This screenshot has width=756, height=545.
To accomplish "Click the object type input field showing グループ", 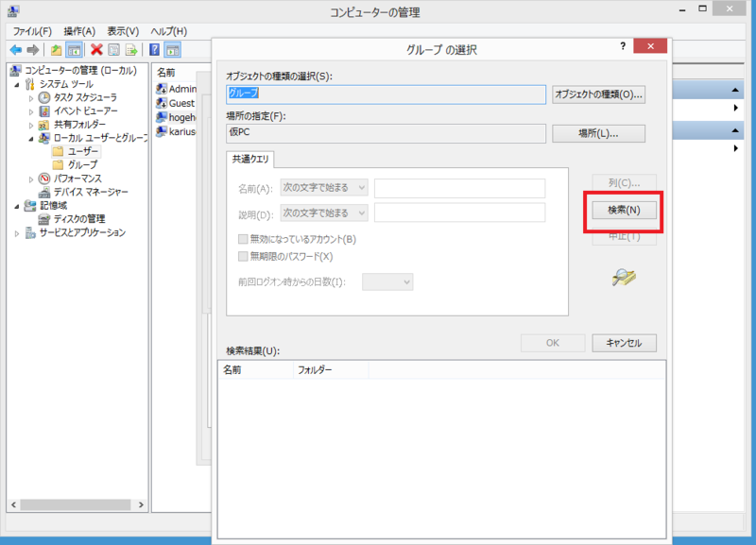I will tap(385, 94).
